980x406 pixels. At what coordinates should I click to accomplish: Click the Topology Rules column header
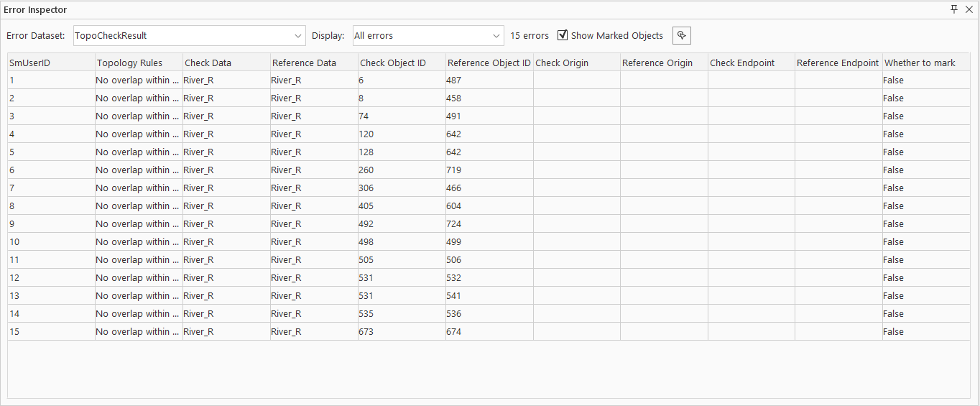138,63
